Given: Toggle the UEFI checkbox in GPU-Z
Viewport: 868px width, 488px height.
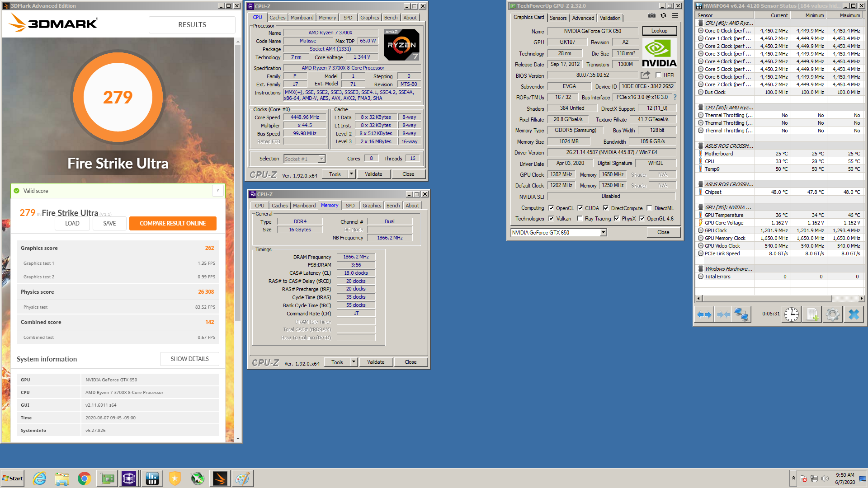Looking at the screenshot, I should pos(658,75).
